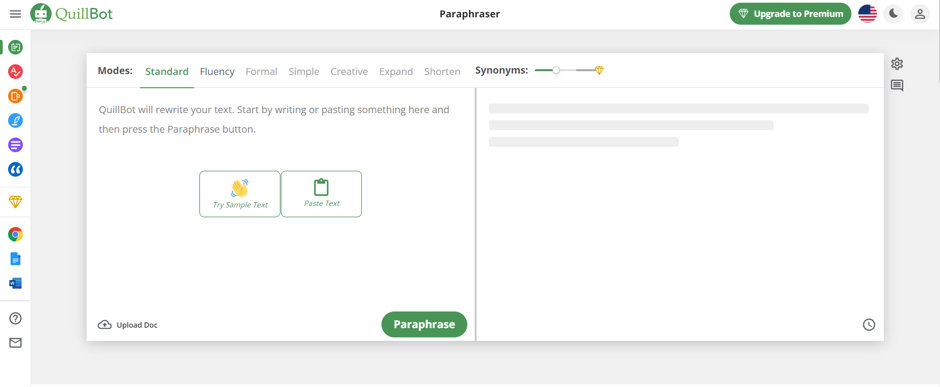
Task: Open the Citation Generator quote icon
Action: [x=16, y=170]
